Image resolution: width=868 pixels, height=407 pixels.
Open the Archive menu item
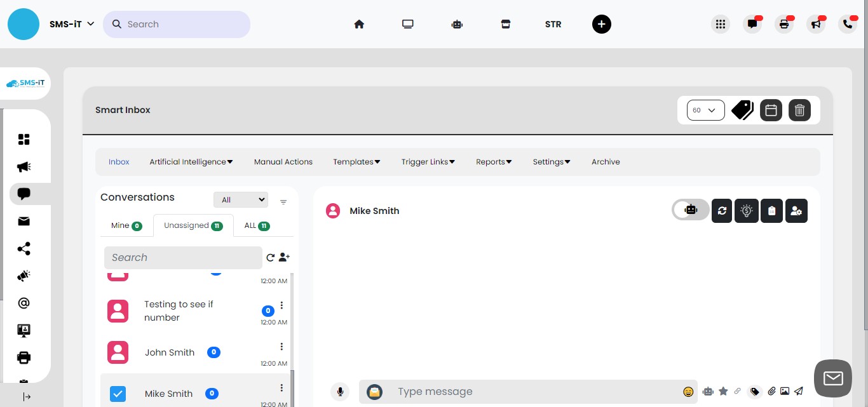606,162
